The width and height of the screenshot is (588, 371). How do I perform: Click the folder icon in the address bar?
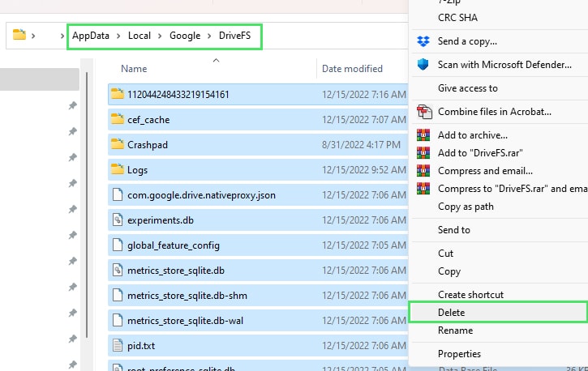point(19,35)
